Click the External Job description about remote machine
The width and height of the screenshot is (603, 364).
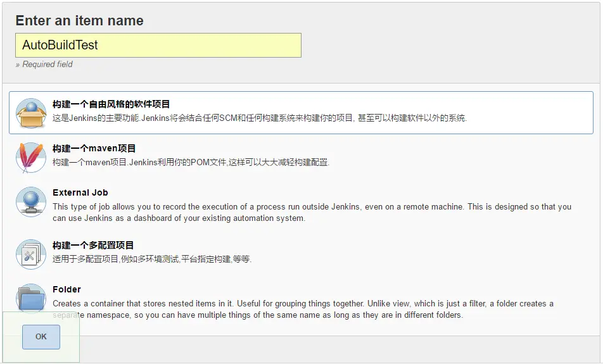[312, 213]
